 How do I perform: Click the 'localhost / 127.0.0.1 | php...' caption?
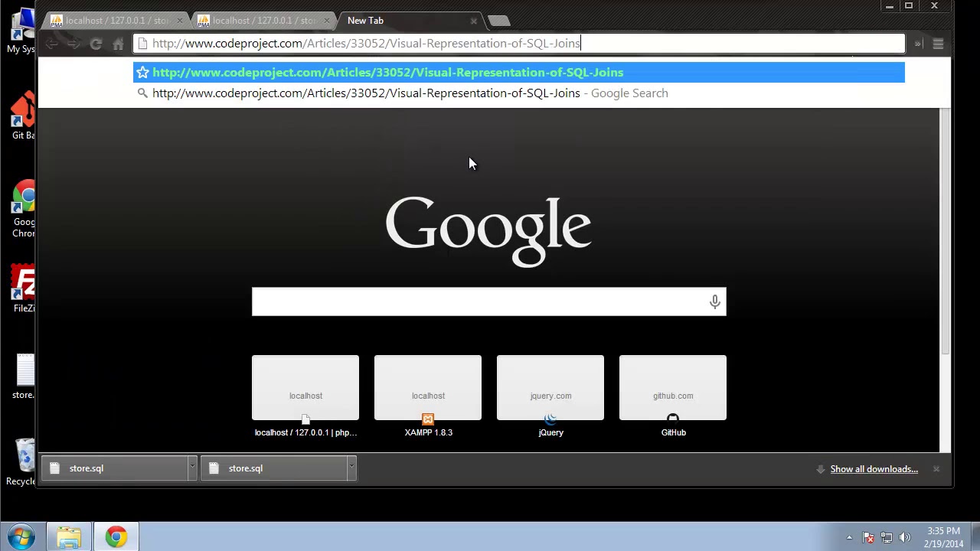pos(305,432)
